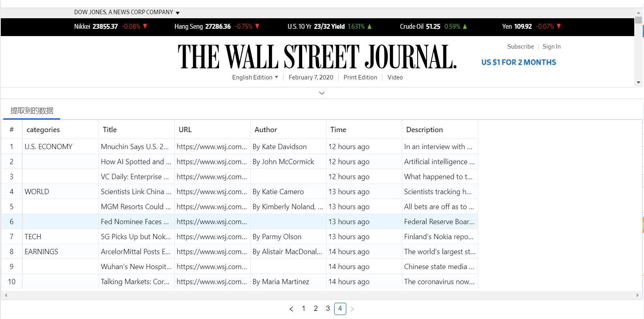Viewport: 644px width, 319px height.
Task: Click title 'Talking Markets: Cor...'
Action: pos(135,282)
